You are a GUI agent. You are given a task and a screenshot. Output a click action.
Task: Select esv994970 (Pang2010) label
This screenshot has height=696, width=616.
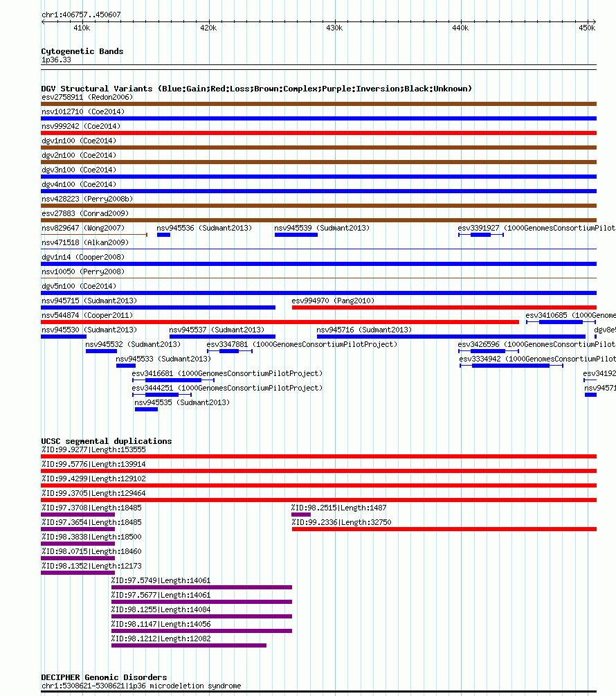[333, 301]
